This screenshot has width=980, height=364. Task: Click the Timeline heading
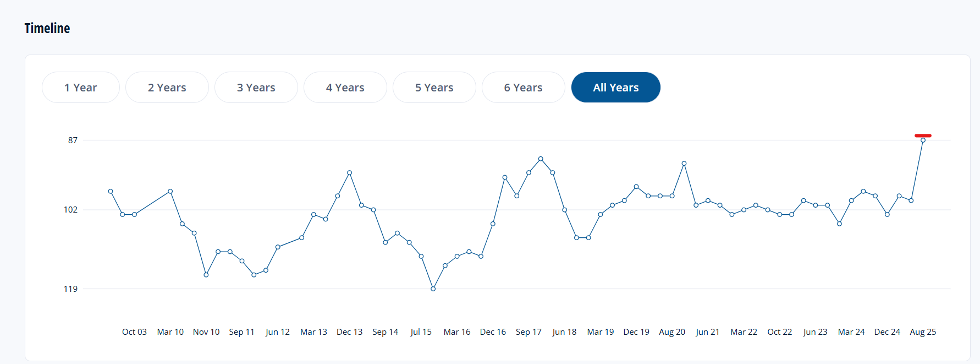pos(47,29)
